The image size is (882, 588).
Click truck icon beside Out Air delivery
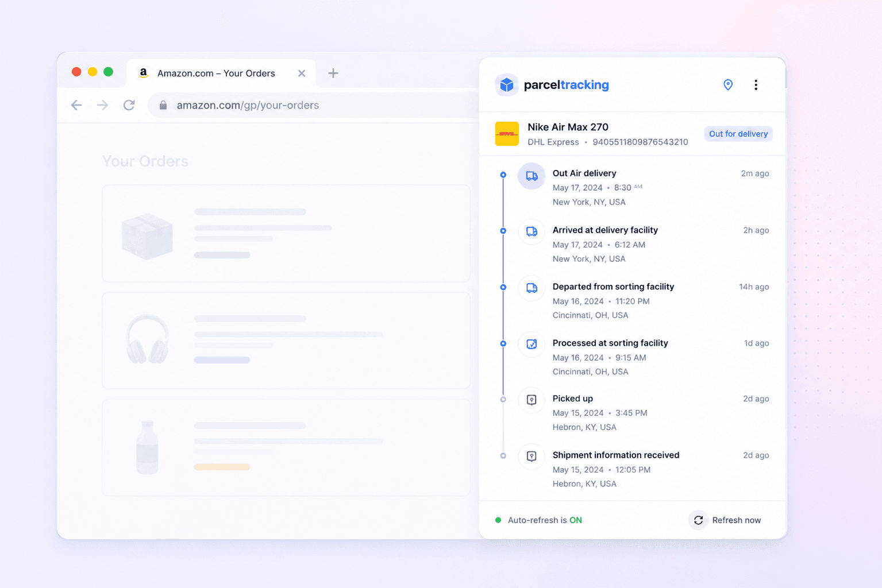click(x=531, y=176)
